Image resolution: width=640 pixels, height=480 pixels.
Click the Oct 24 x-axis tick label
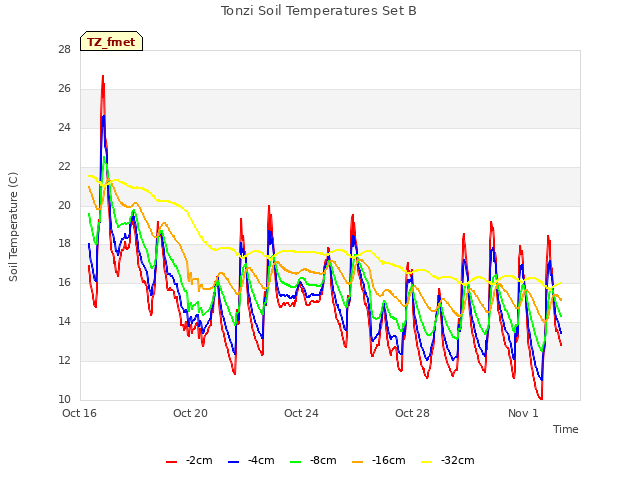click(301, 413)
